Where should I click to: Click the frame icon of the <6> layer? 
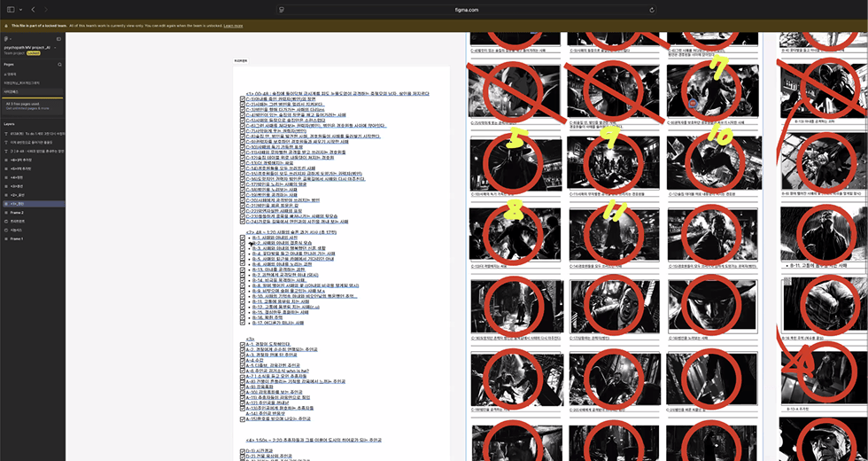[x=6, y=160]
